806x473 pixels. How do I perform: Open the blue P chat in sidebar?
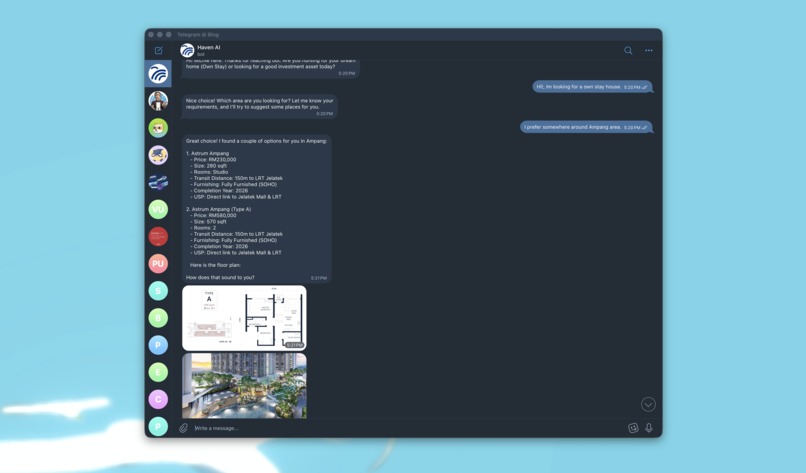158,345
